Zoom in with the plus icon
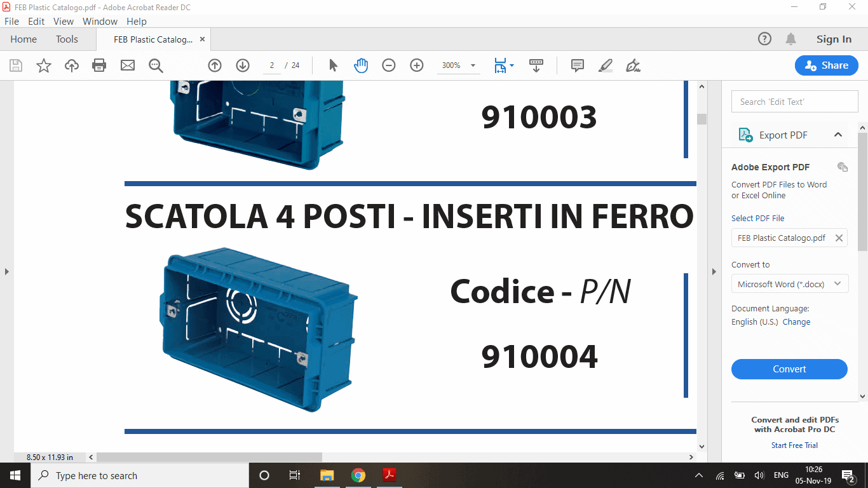 pos(417,65)
